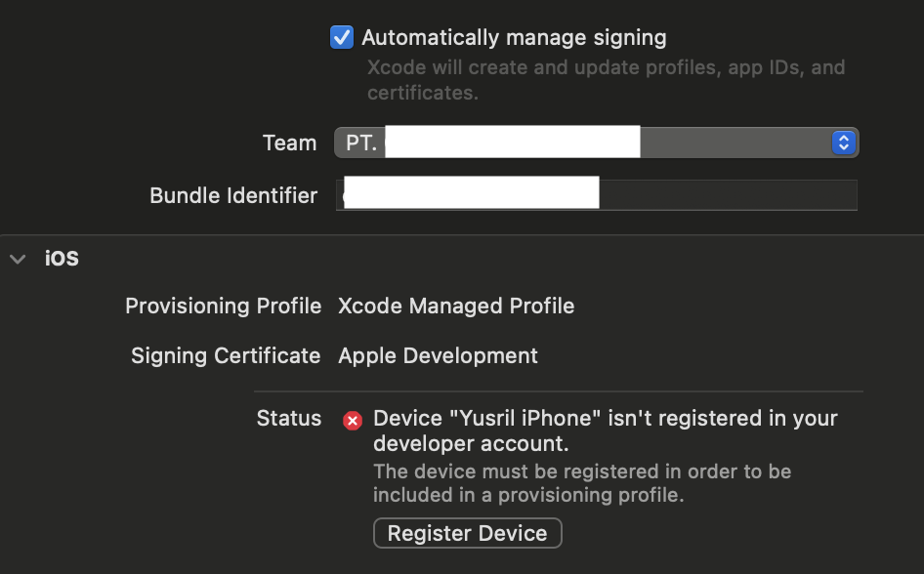924x574 pixels.
Task: Click the Status label
Action: tap(288, 418)
